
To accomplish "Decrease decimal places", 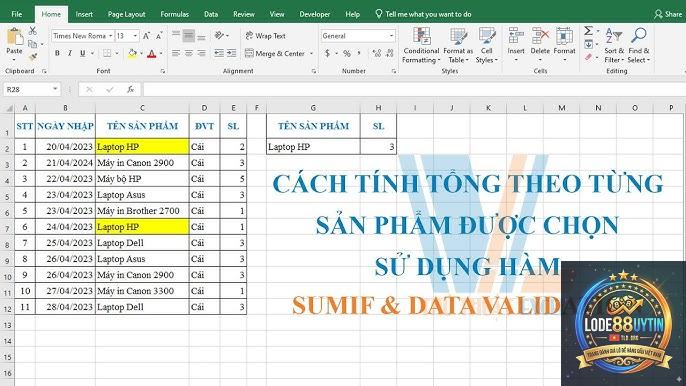I will [389, 53].
